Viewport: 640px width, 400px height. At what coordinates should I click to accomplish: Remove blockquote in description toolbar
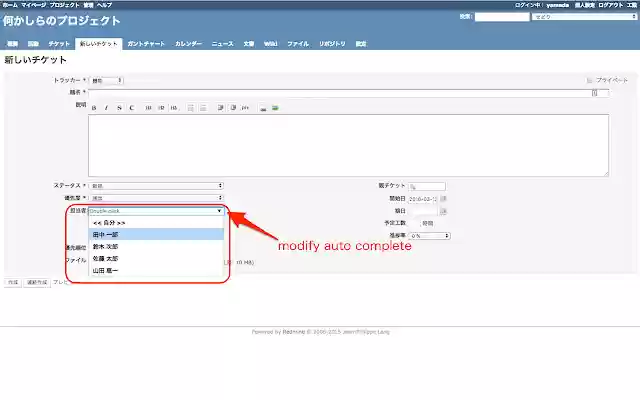click(233, 108)
